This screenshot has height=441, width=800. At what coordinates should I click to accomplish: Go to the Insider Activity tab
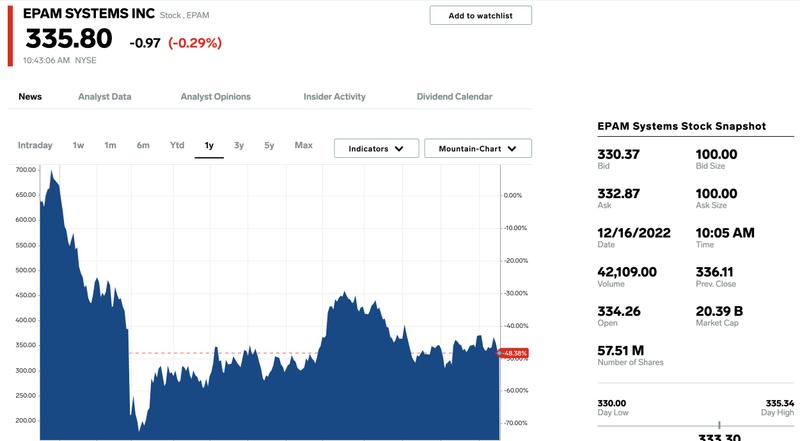(334, 96)
